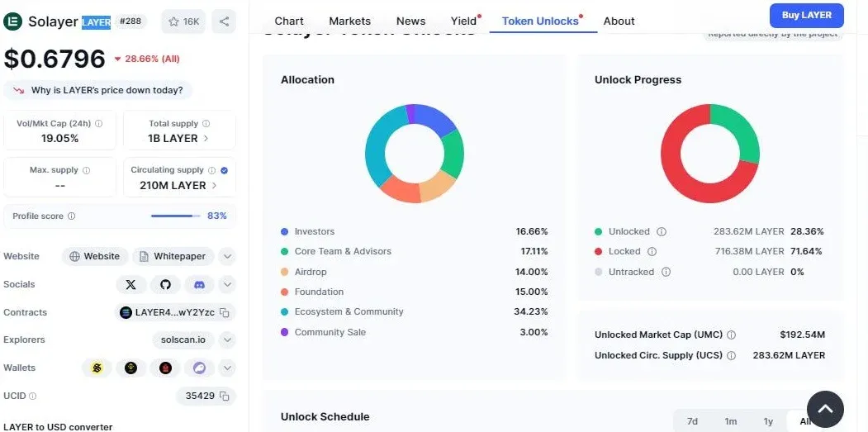The width and height of the screenshot is (868, 432).
Task: Click the Profile score progress bar
Action: (x=176, y=216)
